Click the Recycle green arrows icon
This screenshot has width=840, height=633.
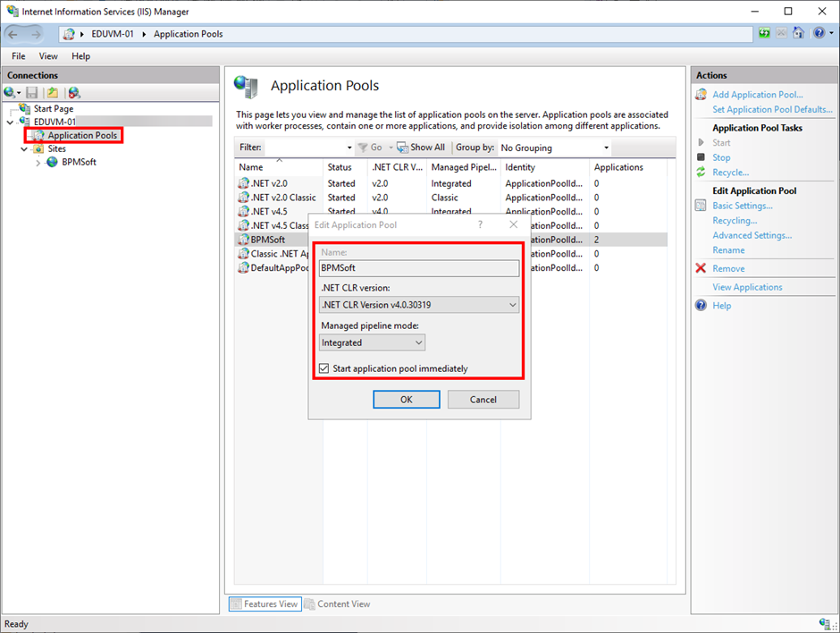click(x=701, y=172)
